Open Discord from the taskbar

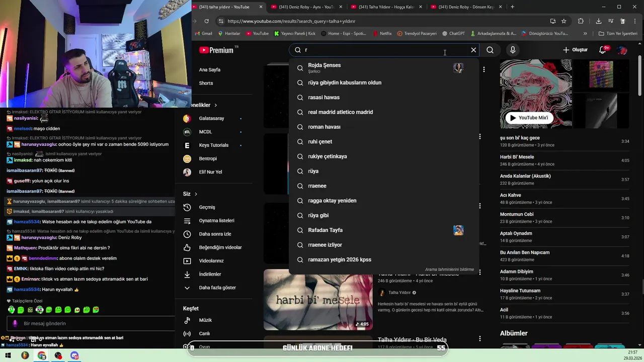click(75, 356)
